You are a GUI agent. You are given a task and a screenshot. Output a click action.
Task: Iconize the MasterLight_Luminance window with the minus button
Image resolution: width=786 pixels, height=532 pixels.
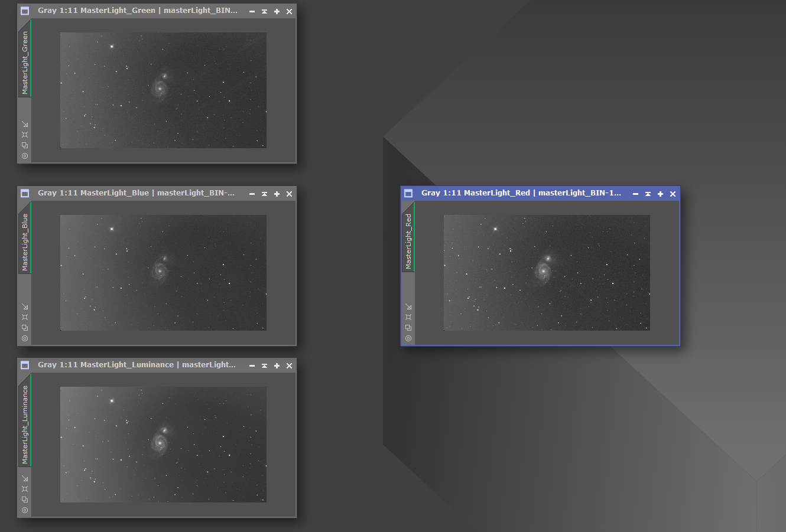click(252, 366)
